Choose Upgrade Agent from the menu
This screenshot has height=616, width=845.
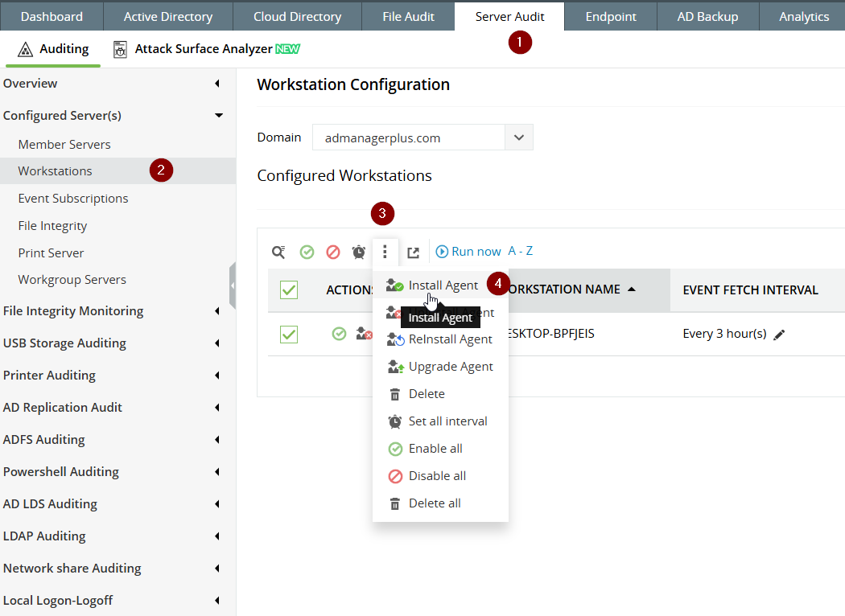pyautogui.click(x=450, y=367)
